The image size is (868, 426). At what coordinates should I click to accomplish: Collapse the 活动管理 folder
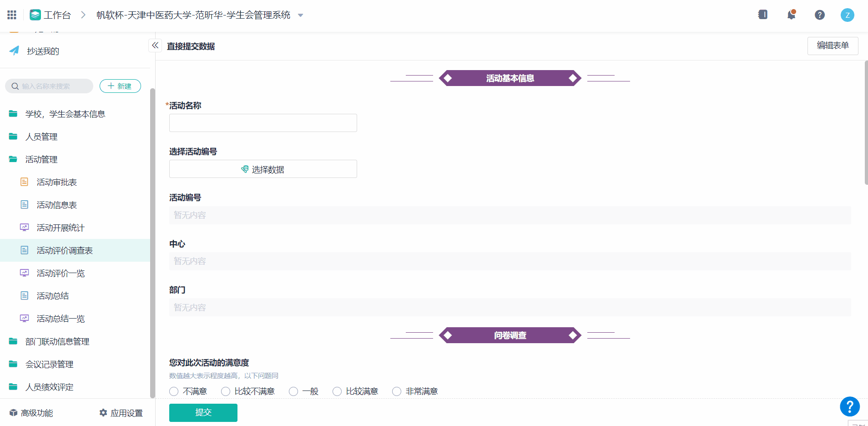tap(41, 159)
